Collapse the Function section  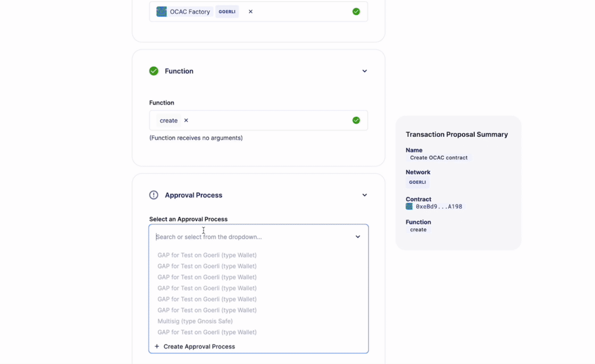click(x=364, y=70)
